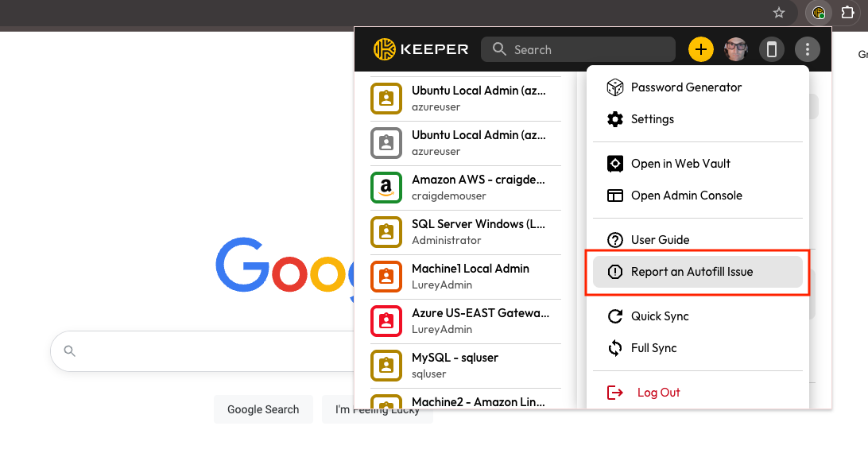Choose Open Admin Console
This screenshot has width=868, height=457.
click(x=686, y=196)
